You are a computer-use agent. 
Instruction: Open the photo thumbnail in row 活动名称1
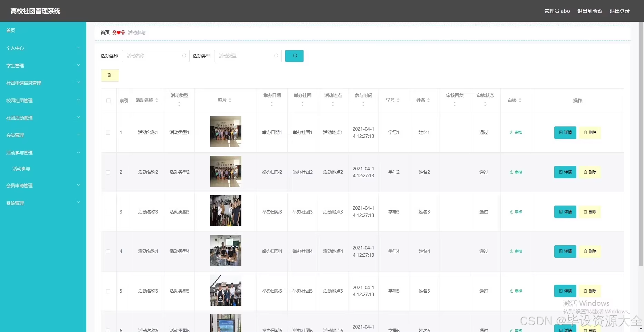226,132
